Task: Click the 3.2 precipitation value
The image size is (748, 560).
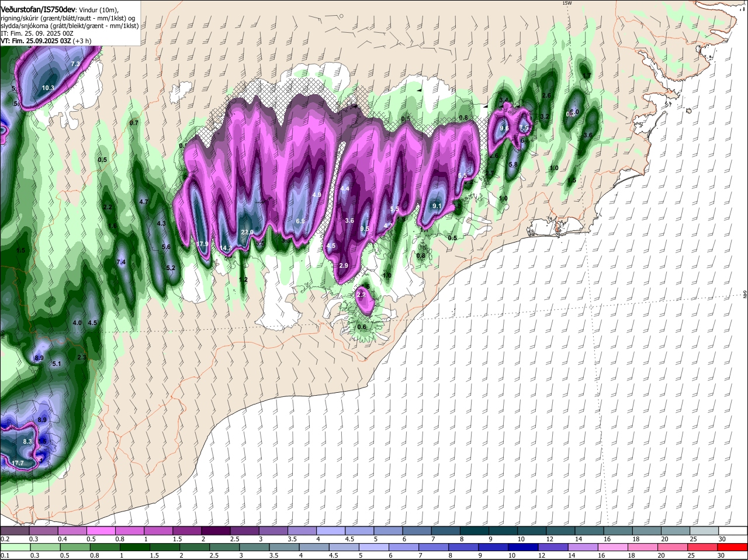Action: tap(545, 116)
